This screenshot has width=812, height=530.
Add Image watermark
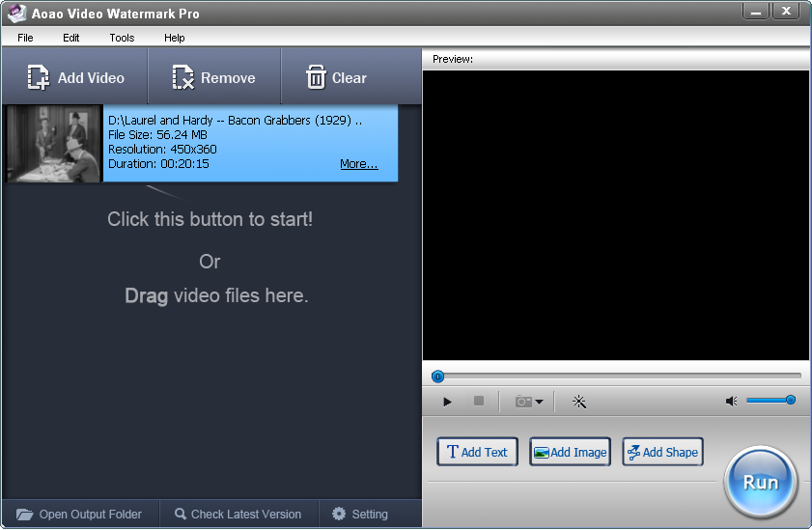click(570, 452)
